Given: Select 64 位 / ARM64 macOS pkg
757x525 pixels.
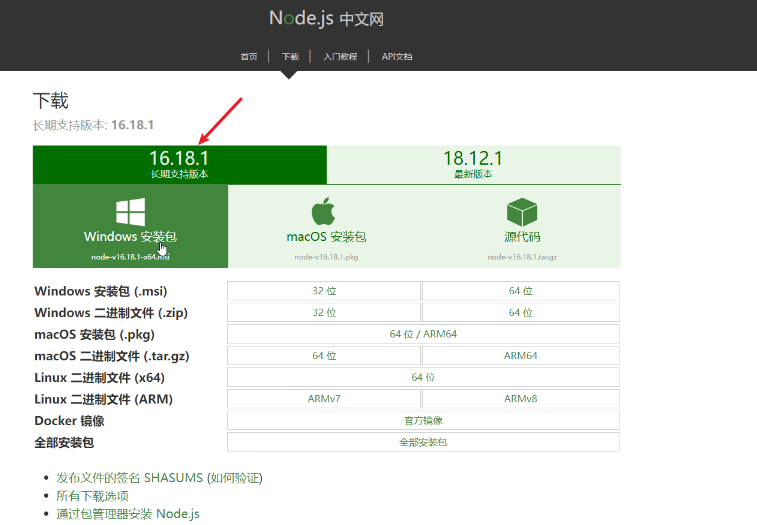Looking at the screenshot, I should [x=423, y=334].
